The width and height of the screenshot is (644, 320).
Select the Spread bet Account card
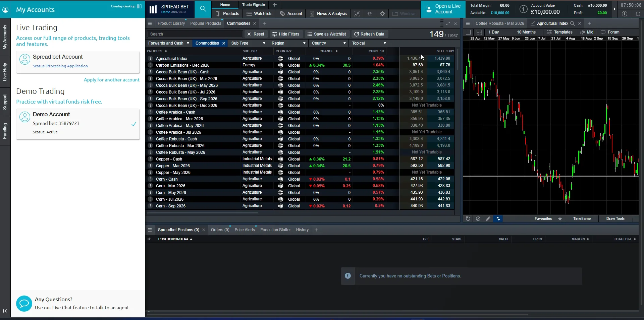point(78,62)
